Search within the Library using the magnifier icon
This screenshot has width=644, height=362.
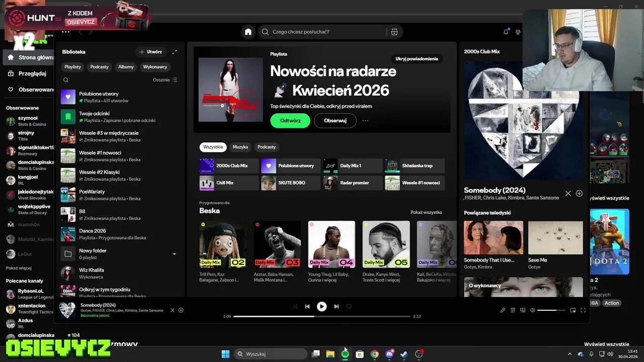pos(66,80)
